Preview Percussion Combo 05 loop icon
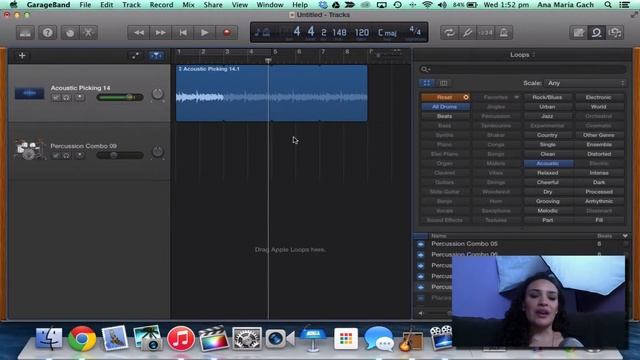Screen dimensions: 640x360 click(x=421, y=244)
